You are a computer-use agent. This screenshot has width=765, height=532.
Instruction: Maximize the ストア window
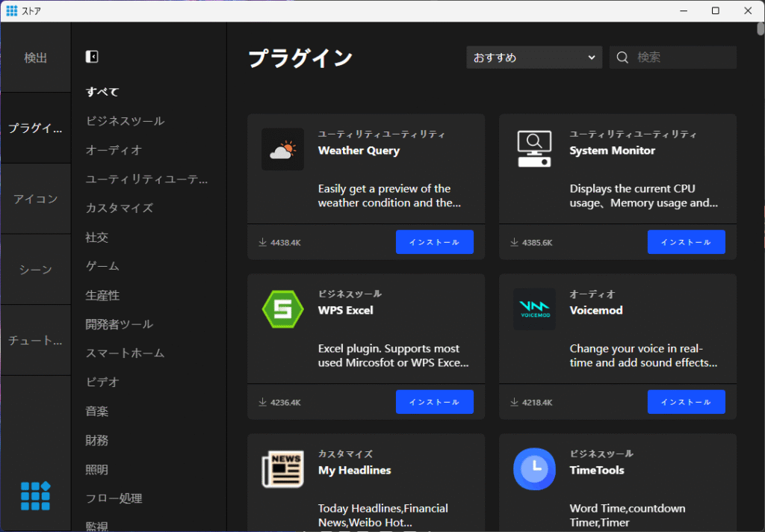[x=715, y=10]
